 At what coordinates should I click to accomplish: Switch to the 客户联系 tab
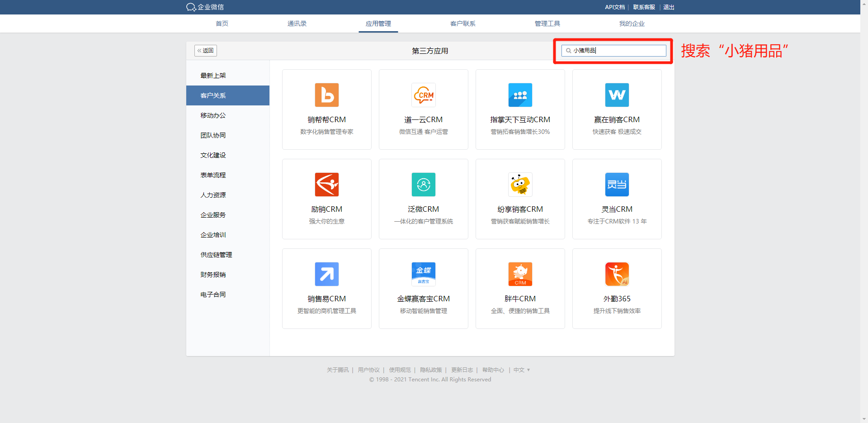463,24
